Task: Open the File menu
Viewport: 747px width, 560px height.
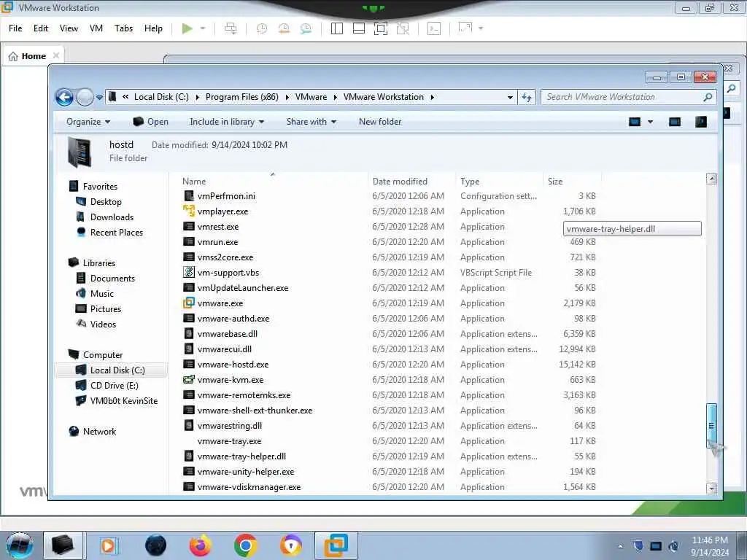Action: point(15,28)
